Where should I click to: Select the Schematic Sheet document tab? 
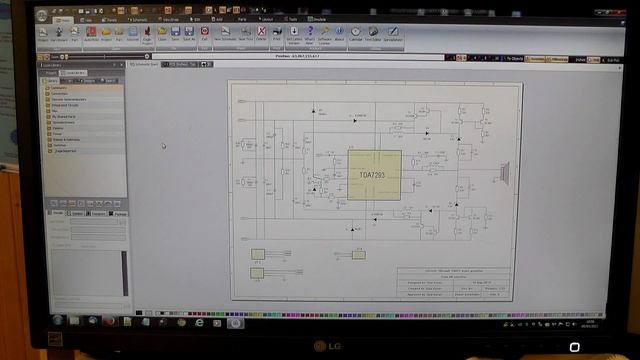[144, 64]
